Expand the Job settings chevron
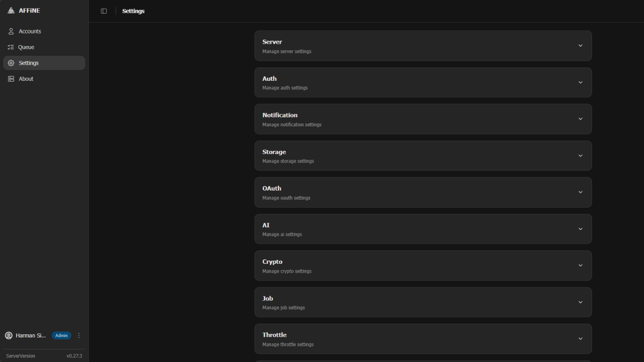Image resolution: width=644 pixels, height=362 pixels. coord(580,302)
